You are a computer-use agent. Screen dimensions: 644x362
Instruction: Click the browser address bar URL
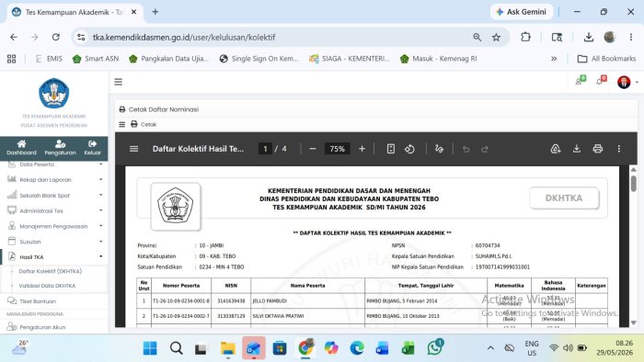184,38
